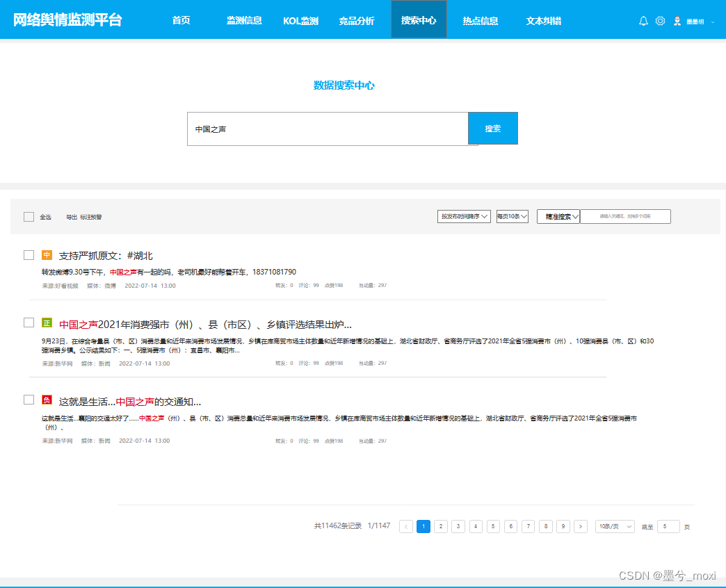Open 热点信息 tab
726x588 pixels.
point(480,21)
